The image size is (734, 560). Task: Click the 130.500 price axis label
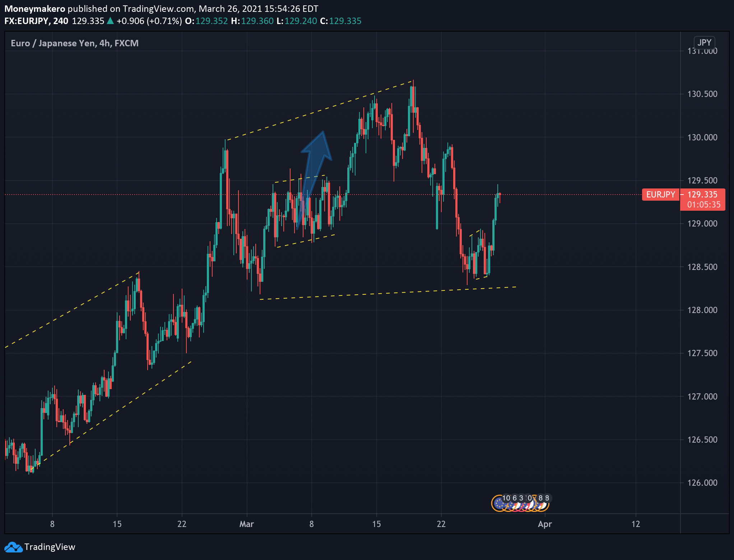coord(702,94)
